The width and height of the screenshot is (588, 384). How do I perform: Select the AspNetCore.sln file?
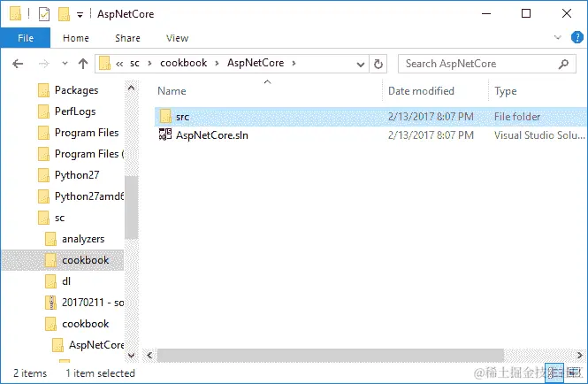click(370, 135)
